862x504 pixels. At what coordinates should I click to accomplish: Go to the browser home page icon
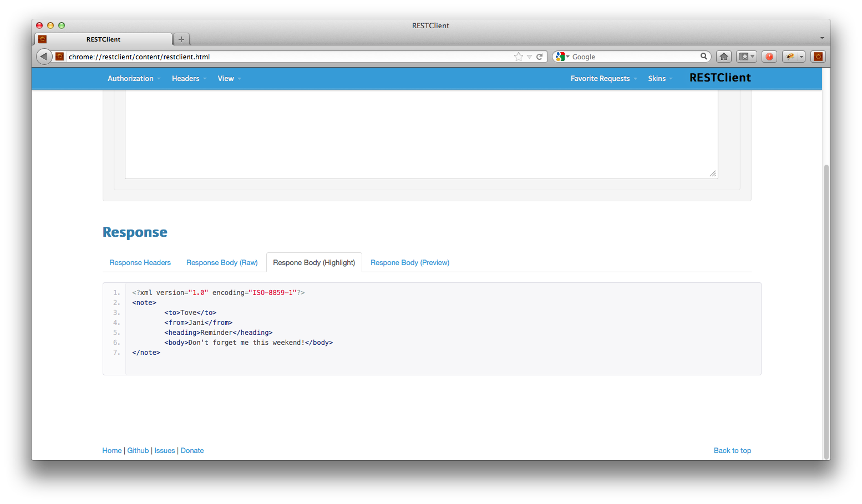tap(723, 57)
